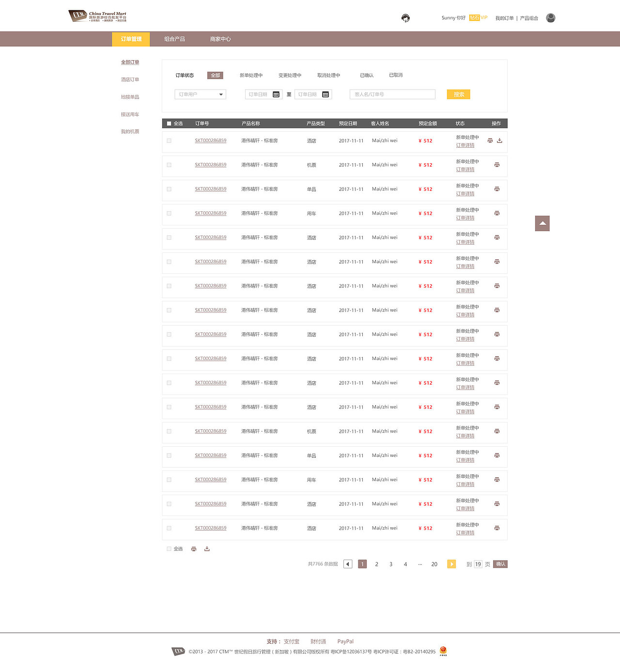Print the first 用车 order row
Viewport: 620px width, 672px height.
[x=496, y=213]
